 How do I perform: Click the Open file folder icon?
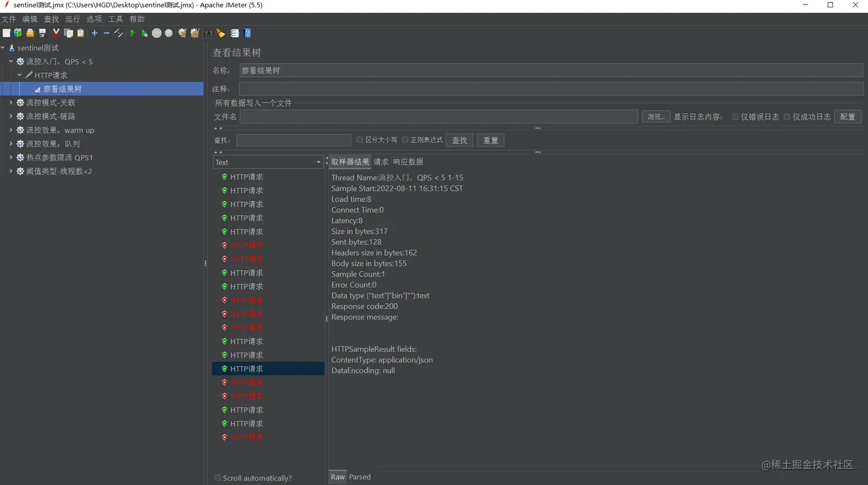(30, 33)
